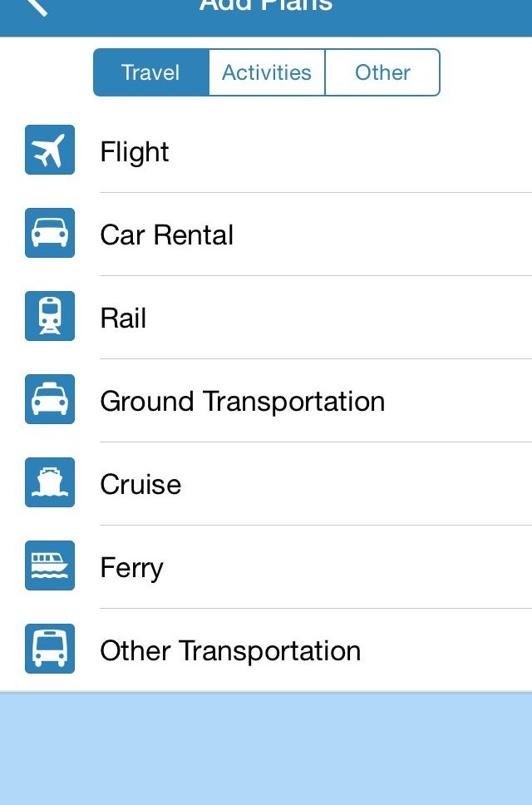Switch to the Other tab

coord(382,72)
